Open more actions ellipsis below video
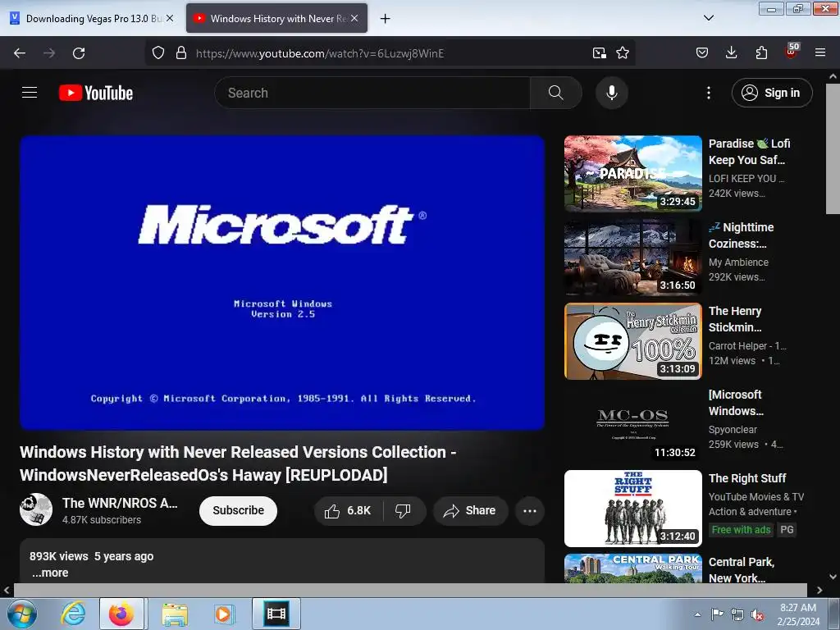Screen dimensions: 840x630 [530, 510]
